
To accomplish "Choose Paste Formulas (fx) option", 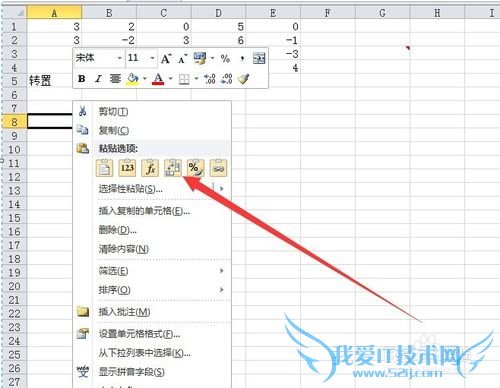I will click(150, 168).
